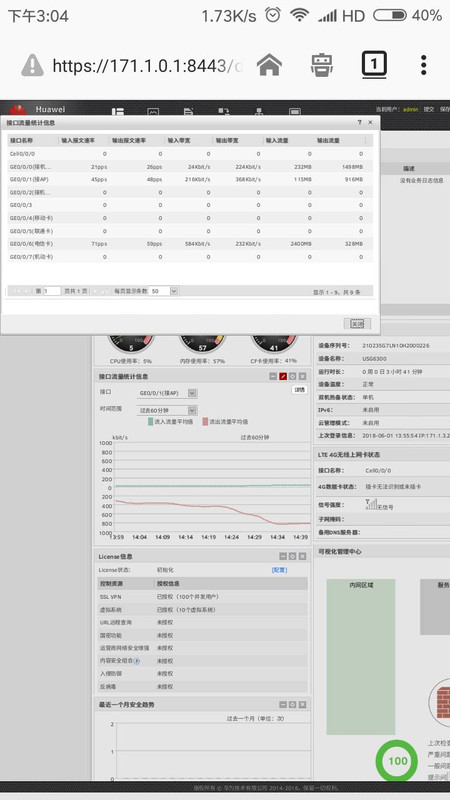Viewport: 450px width, 800px height.
Task: Refresh the License信息 panel
Action: pyautogui.click(x=292, y=556)
